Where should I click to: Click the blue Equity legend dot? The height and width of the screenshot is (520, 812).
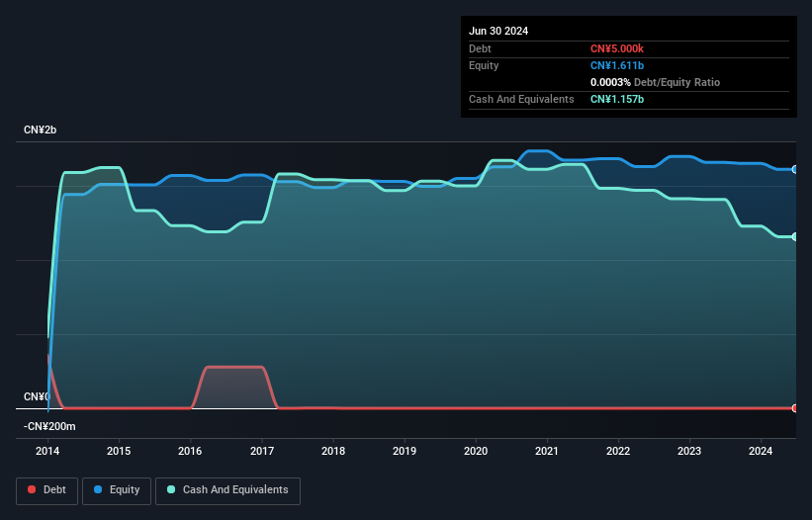98,489
